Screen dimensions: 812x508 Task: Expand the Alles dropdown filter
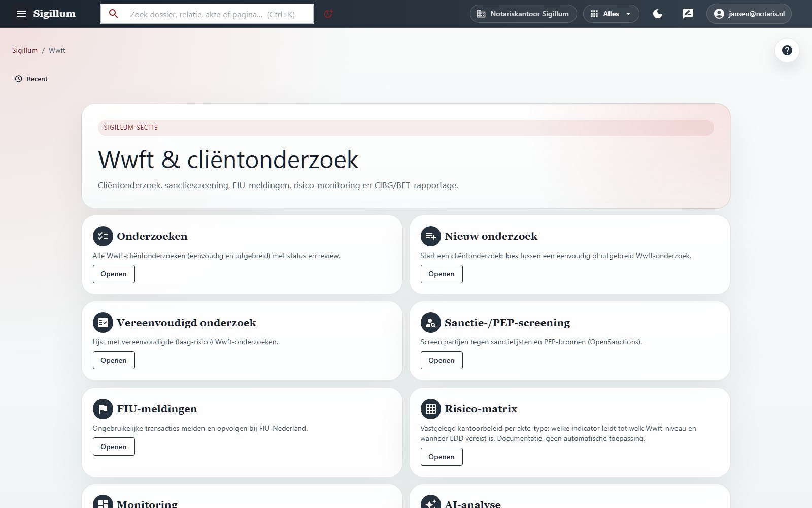(x=611, y=14)
